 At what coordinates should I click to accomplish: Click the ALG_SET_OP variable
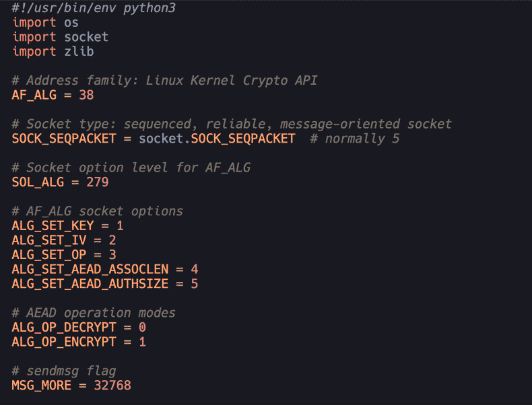49,255
